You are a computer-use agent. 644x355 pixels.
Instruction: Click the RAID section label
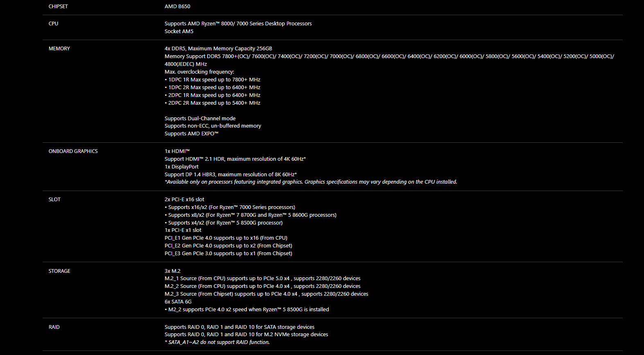(54, 327)
